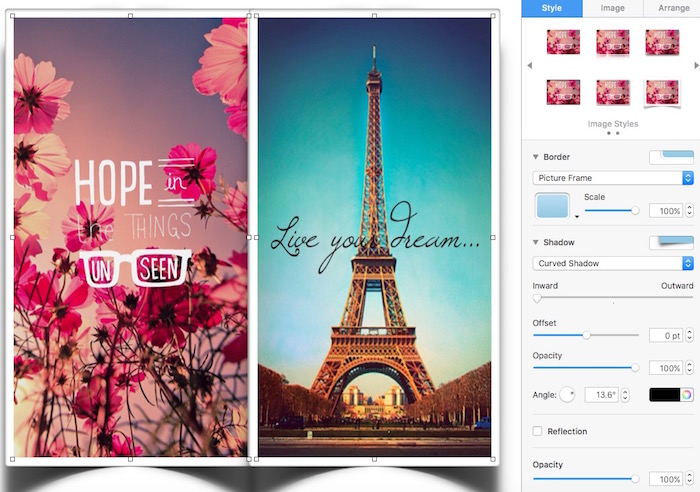
Task: Click the next image styles arrow
Action: pos(695,67)
